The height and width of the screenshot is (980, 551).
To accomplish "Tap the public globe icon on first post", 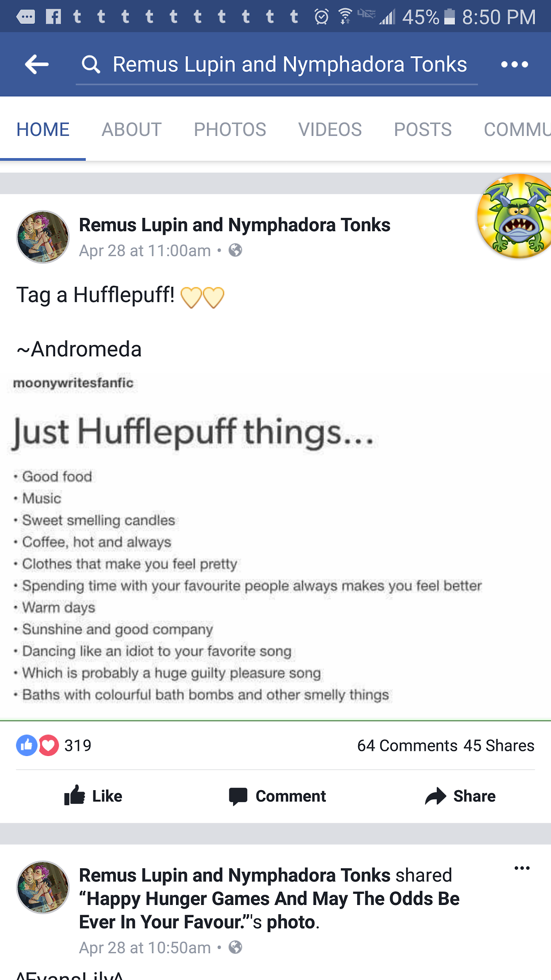I will point(235,250).
